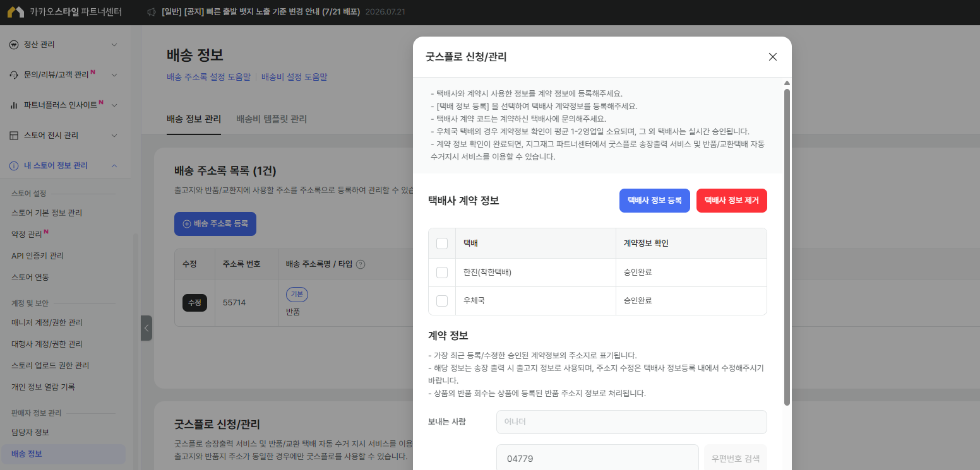Click the 수정 button for address 55714

click(x=194, y=303)
